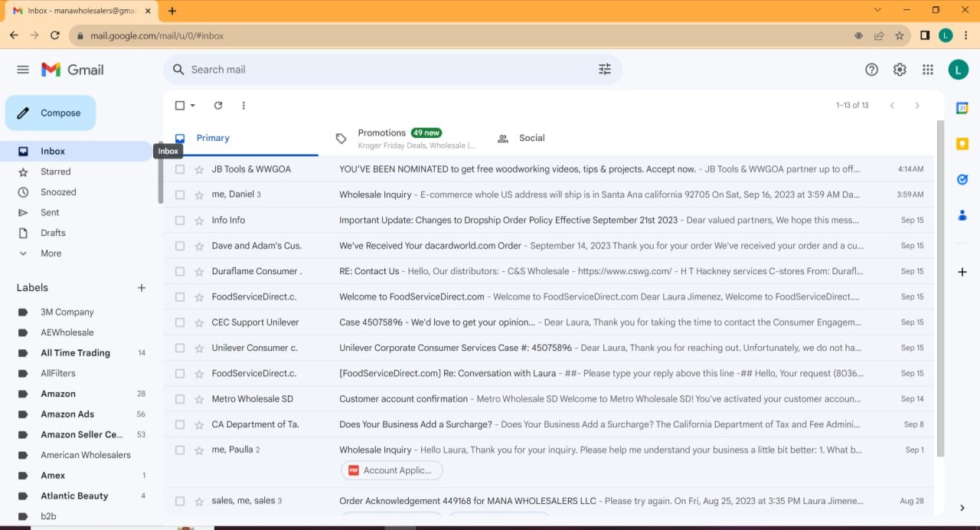Star the JB Tools & WWGOA email

(199, 169)
